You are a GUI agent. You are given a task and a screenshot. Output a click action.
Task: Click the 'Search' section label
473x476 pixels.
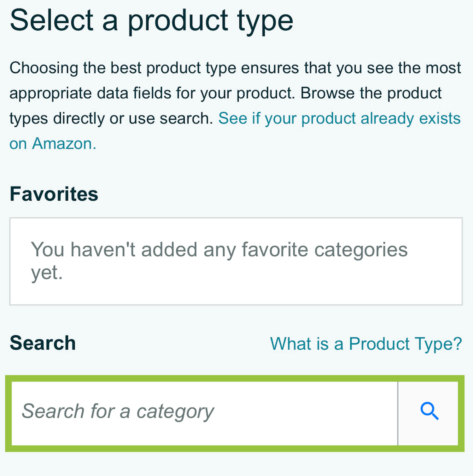43,343
